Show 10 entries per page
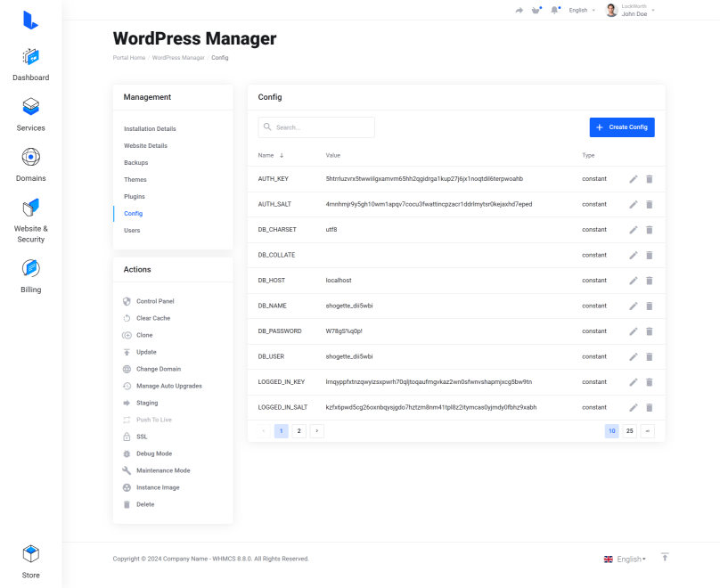This screenshot has width=720, height=588. tap(611, 431)
